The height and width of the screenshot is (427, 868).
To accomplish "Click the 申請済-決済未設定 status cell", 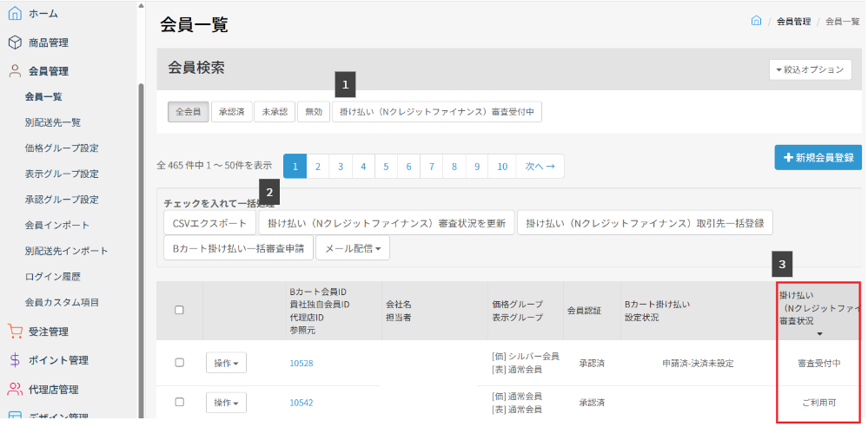I will 698,364.
